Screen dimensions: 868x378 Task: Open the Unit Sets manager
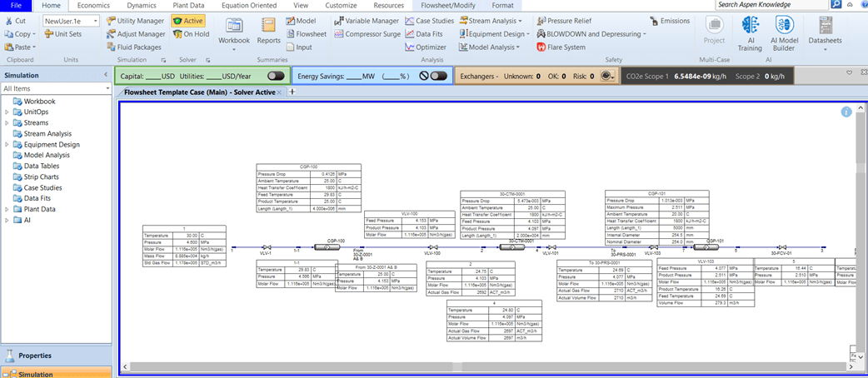[x=63, y=34]
